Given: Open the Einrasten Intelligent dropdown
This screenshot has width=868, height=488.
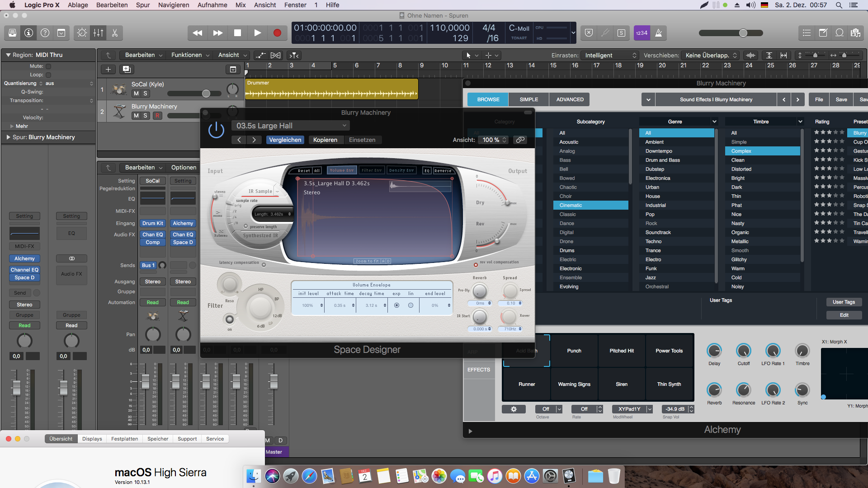Looking at the screenshot, I should [x=609, y=55].
